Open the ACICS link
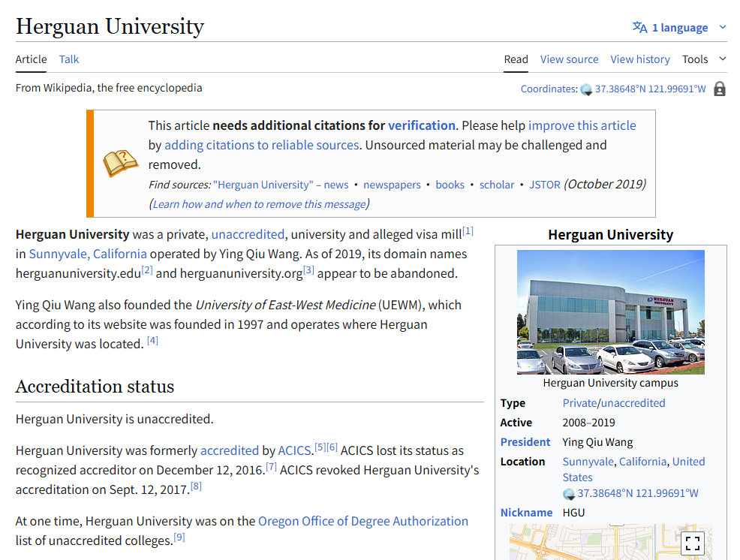This screenshot has width=740, height=560. [294, 450]
